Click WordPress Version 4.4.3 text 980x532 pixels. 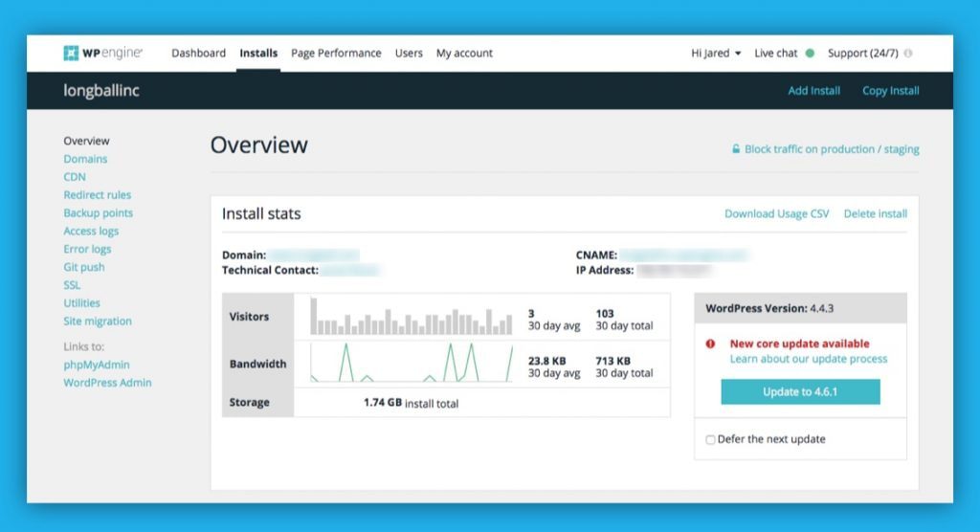point(769,308)
